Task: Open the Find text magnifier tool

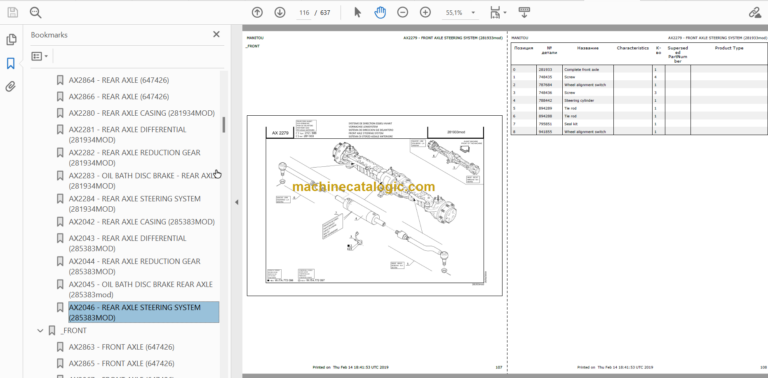Action: pyautogui.click(x=35, y=12)
